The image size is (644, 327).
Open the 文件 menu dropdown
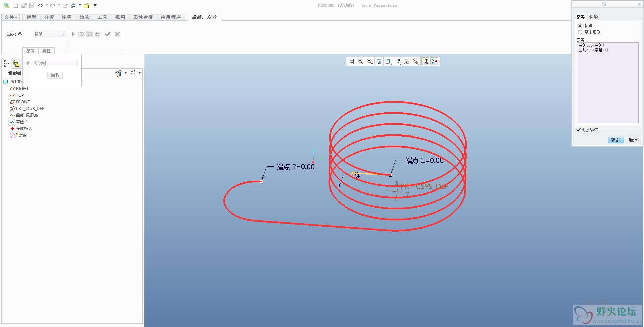[x=11, y=17]
